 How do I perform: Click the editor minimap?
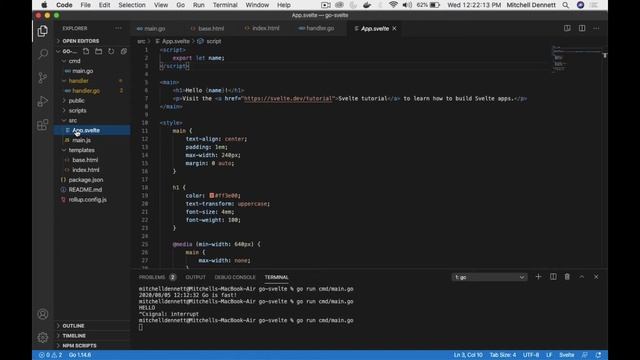point(576,59)
